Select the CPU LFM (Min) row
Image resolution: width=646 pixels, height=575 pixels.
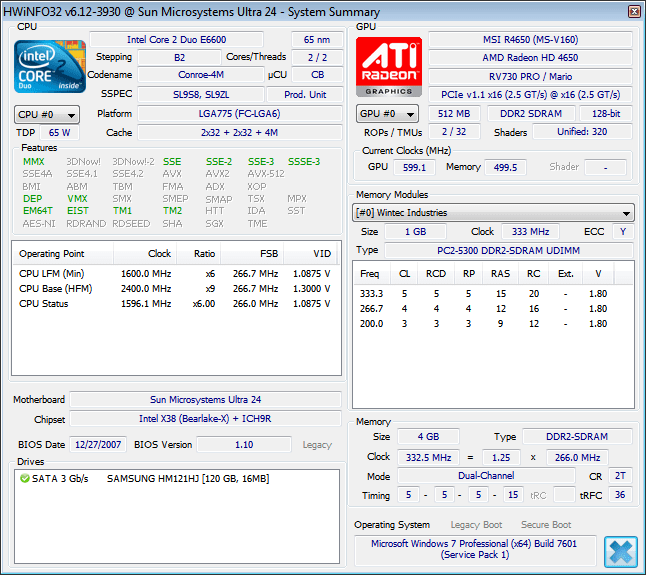tap(175, 273)
